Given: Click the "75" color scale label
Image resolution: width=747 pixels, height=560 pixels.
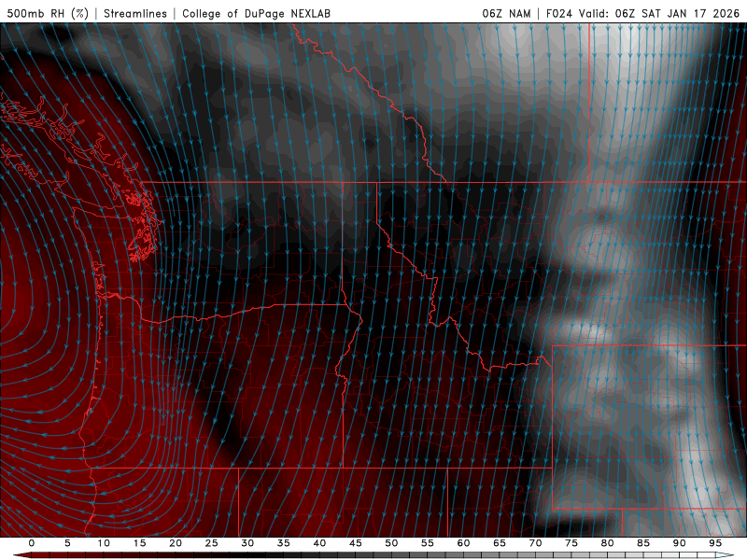Looking at the screenshot, I should click(x=571, y=543).
